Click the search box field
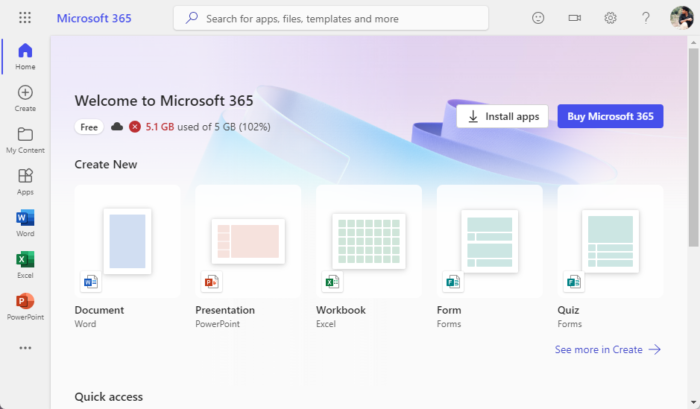This screenshot has height=409, width=700. pos(330,18)
